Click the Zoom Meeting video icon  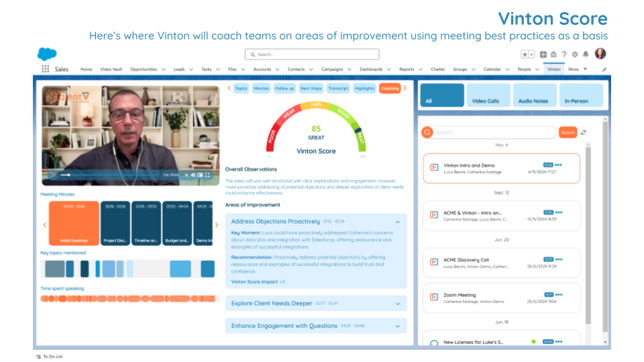pyautogui.click(x=434, y=297)
